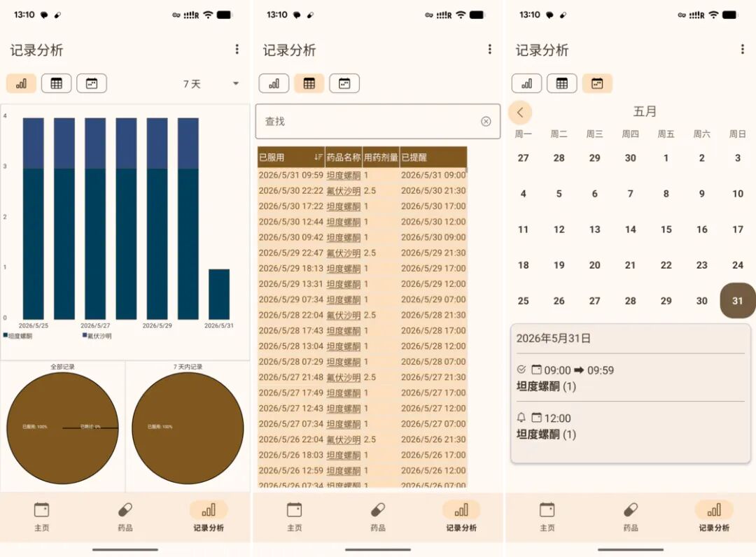This screenshot has width=756, height=557.
Task: Click the 药品名称 column header
Action: [343, 157]
